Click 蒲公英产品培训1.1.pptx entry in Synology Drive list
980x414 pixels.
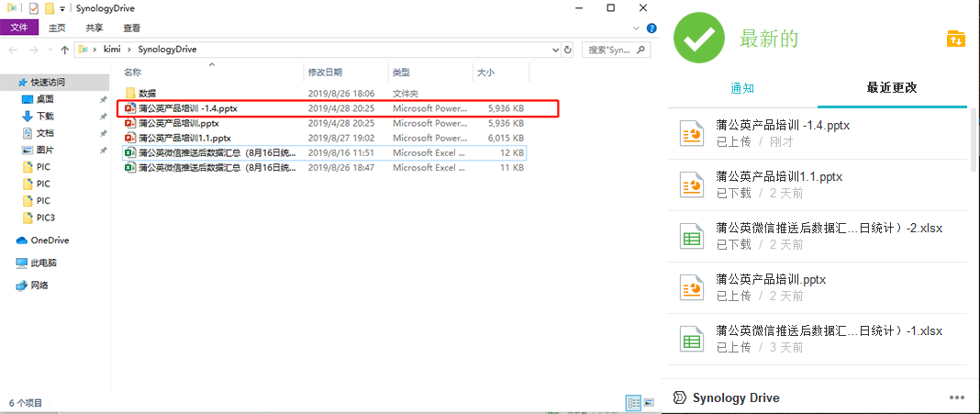[818, 185]
